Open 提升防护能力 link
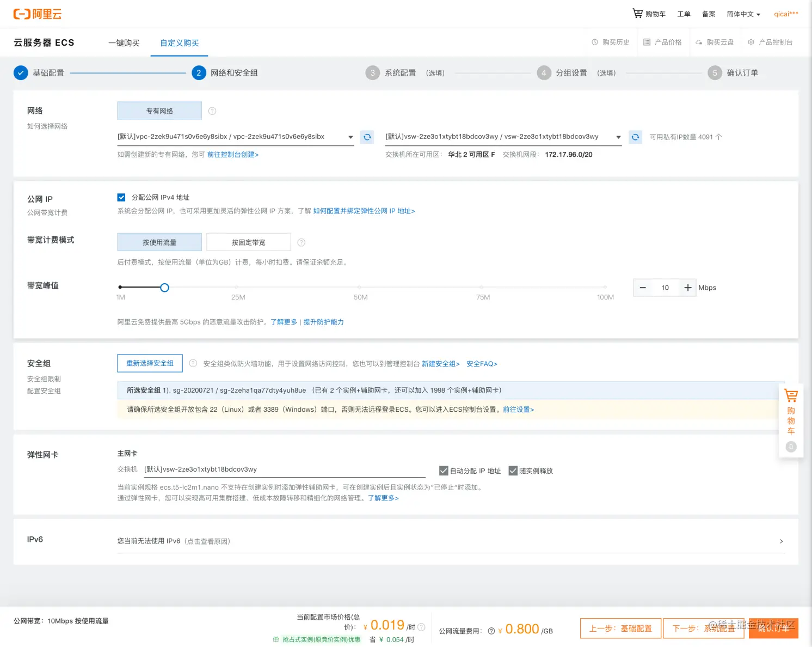Image resolution: width=812 pixels, height=647 pixels. click(324, 322)
